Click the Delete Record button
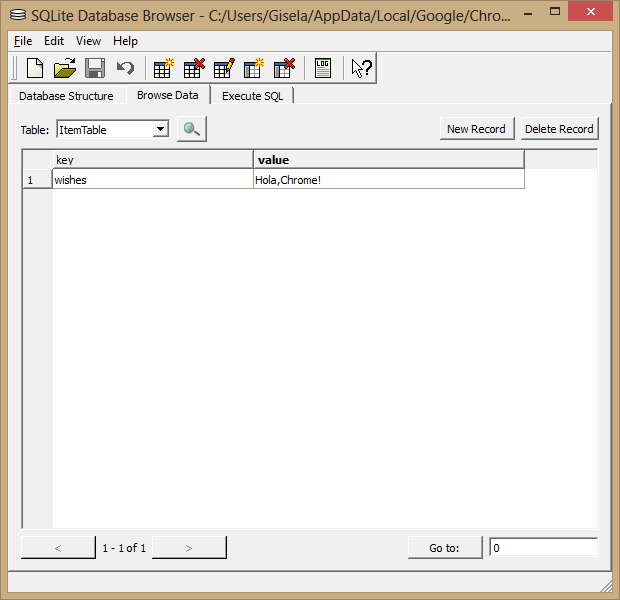 [559, 129]
